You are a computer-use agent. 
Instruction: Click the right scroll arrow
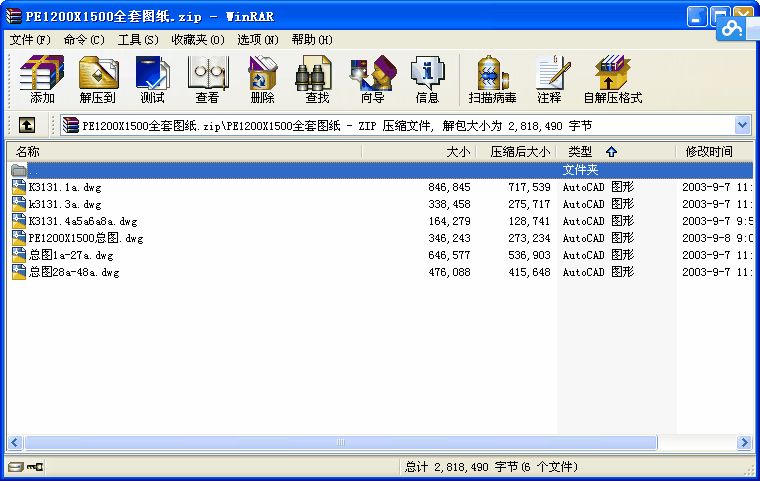(744, 442)
